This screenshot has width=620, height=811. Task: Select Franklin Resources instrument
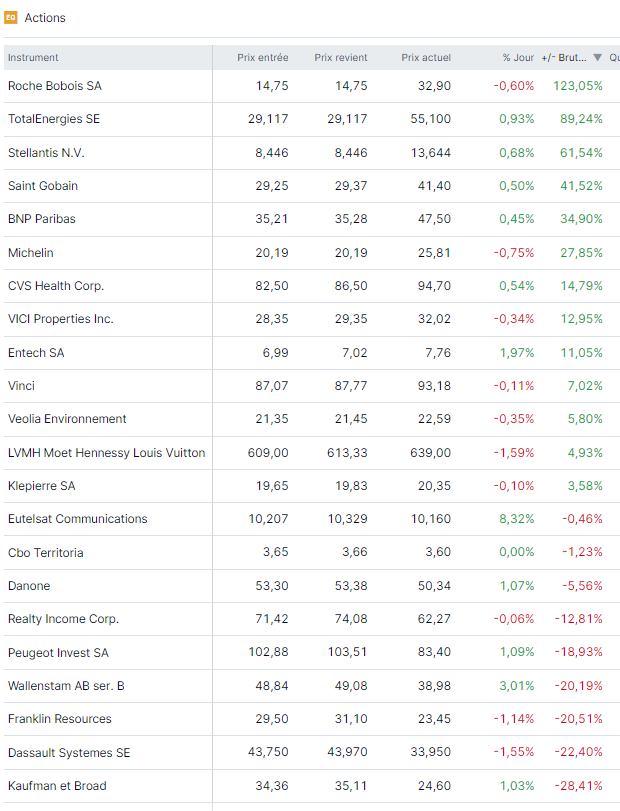(60, 719)
